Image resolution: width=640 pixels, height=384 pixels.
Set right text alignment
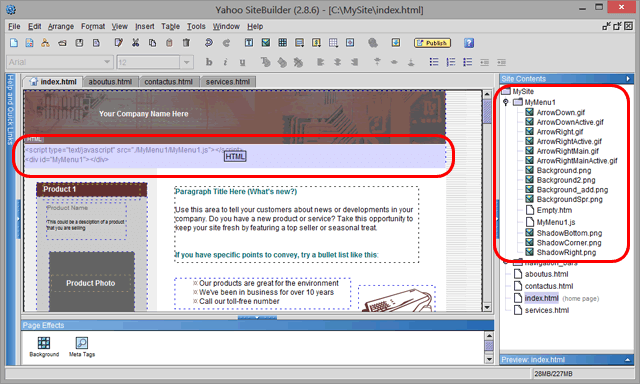354,62
